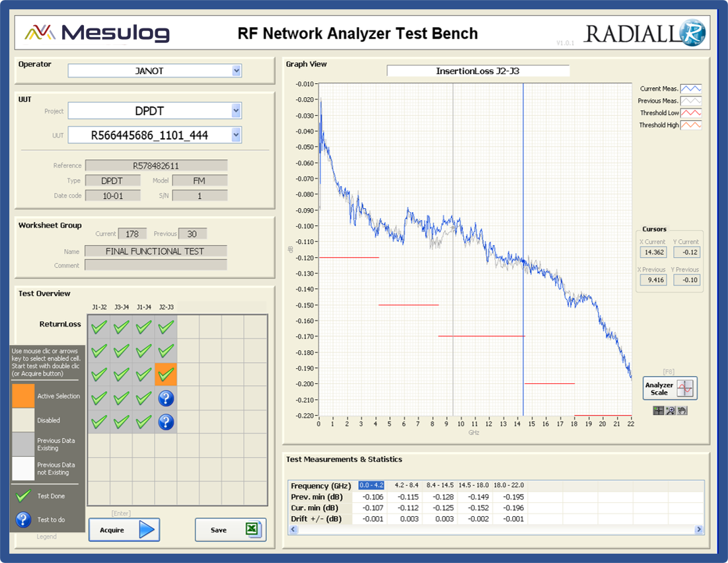728x563 pixels.
Task: Activate the graph zoom magnifier tool
Action: pyautogui.click(x=670, y=410)
